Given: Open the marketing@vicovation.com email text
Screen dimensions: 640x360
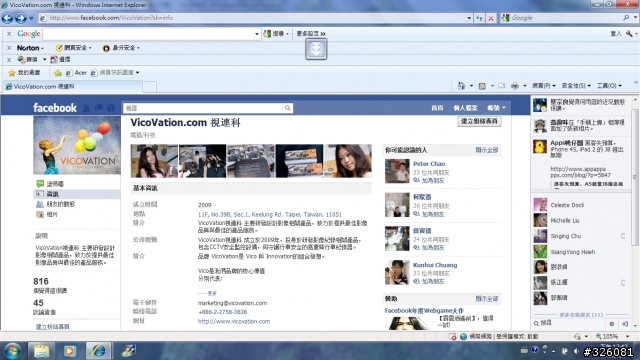Looking at the screenshot, I should [x=232, y=303].
